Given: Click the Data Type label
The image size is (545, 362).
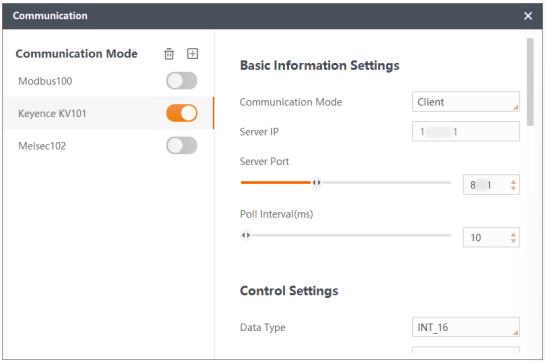Looking at the screenshot, I should click(262, 327).
